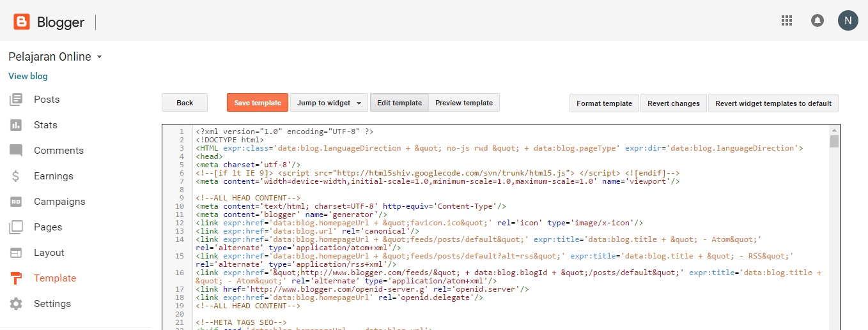Screen dimensions: 868x330
Task: Click the Pages sidebar icon
Action: click(16, 227)
